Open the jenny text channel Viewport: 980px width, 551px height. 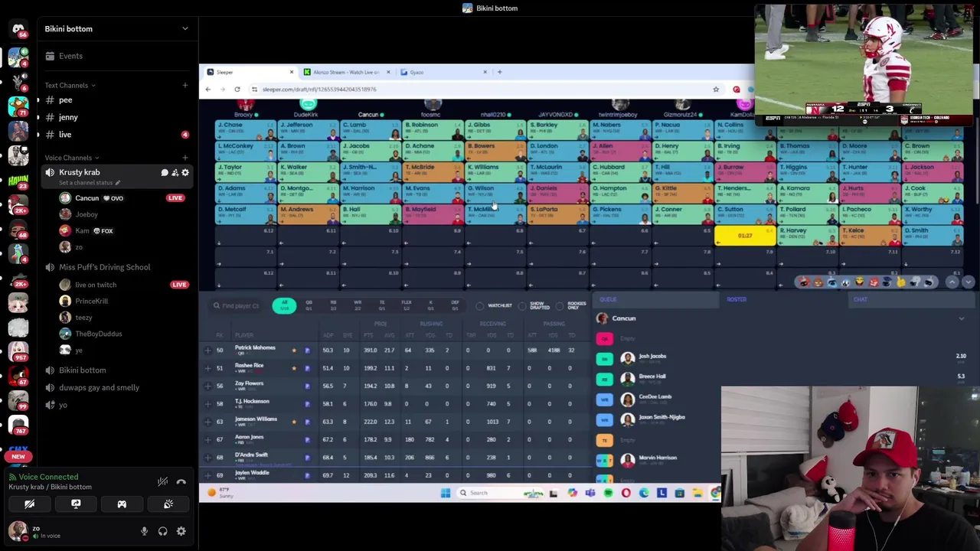coord(68,117)
